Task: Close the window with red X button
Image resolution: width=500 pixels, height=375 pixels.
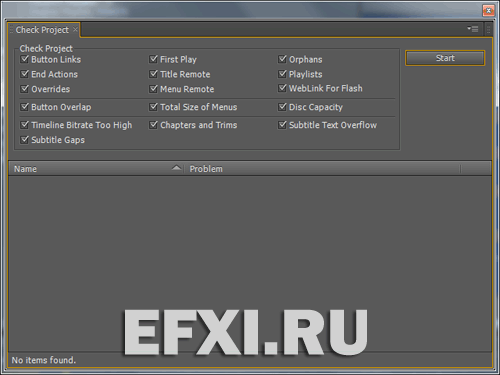Action: pos(488,11)
